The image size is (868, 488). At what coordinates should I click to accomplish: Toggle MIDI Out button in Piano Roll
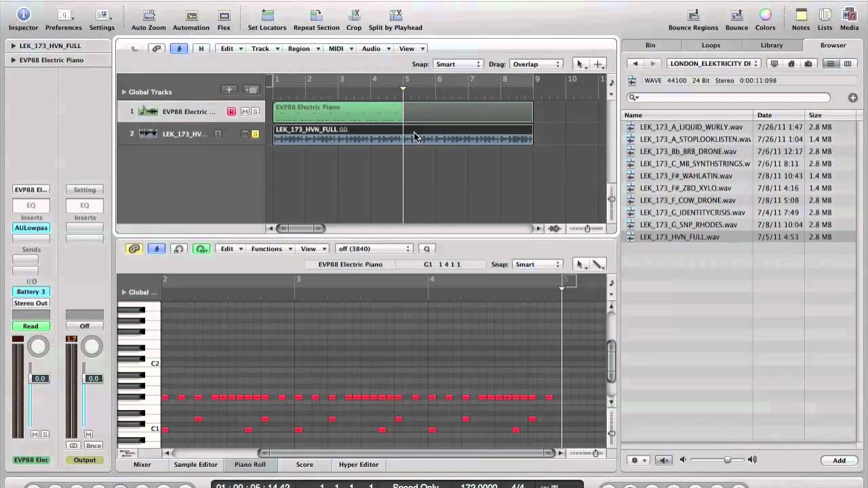coord(201,249)
